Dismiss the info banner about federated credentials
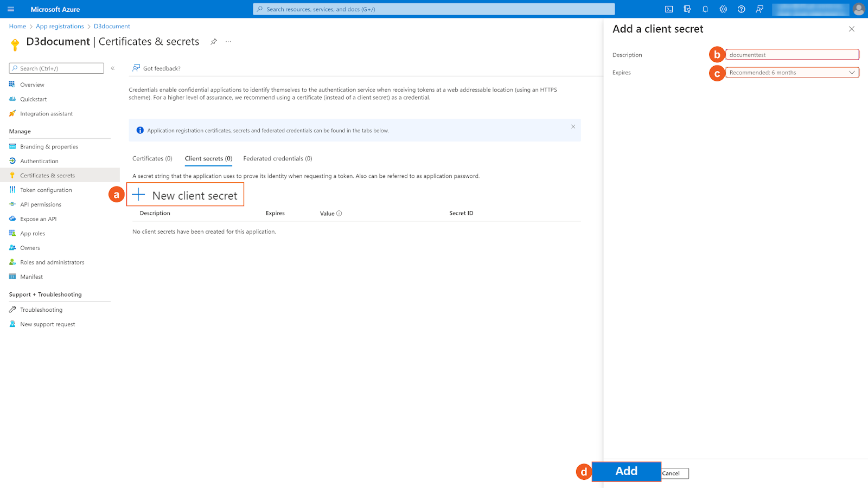 (x=573, y=126)
